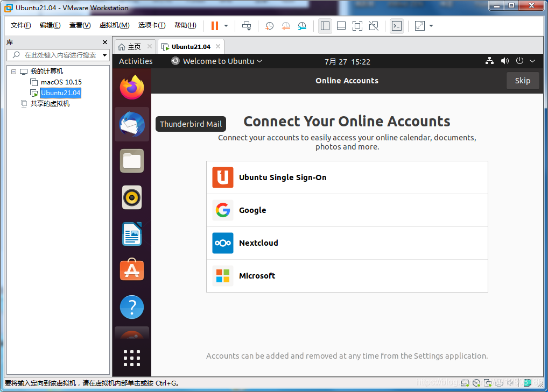
Task: Expand the system menu chevron
Action: click(532, 61)
